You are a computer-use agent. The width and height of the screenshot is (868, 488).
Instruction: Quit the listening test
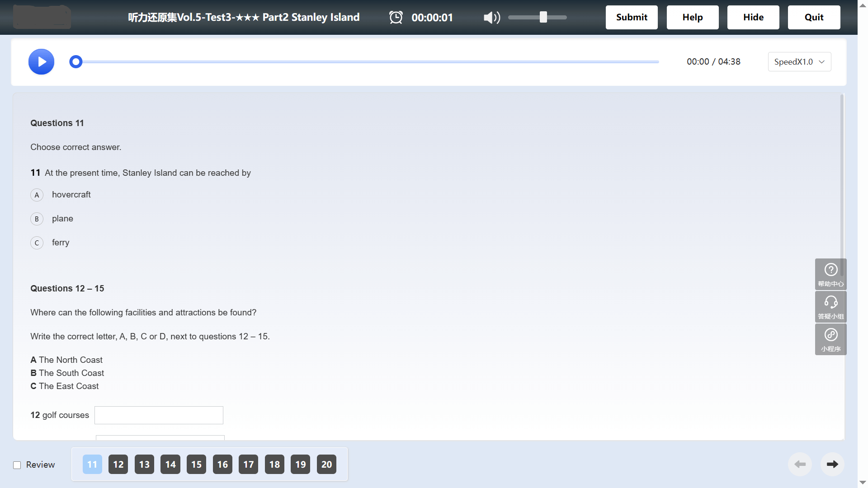coord(814,17)
